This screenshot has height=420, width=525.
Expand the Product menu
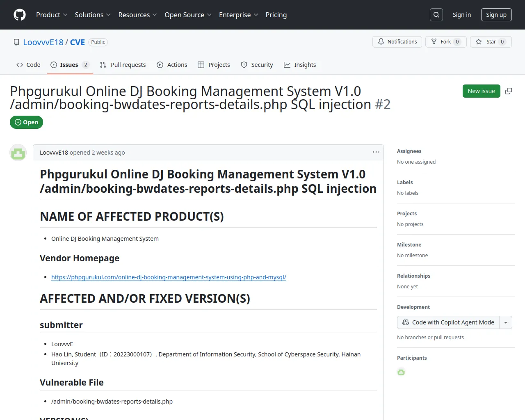click(x=52, y=15)
